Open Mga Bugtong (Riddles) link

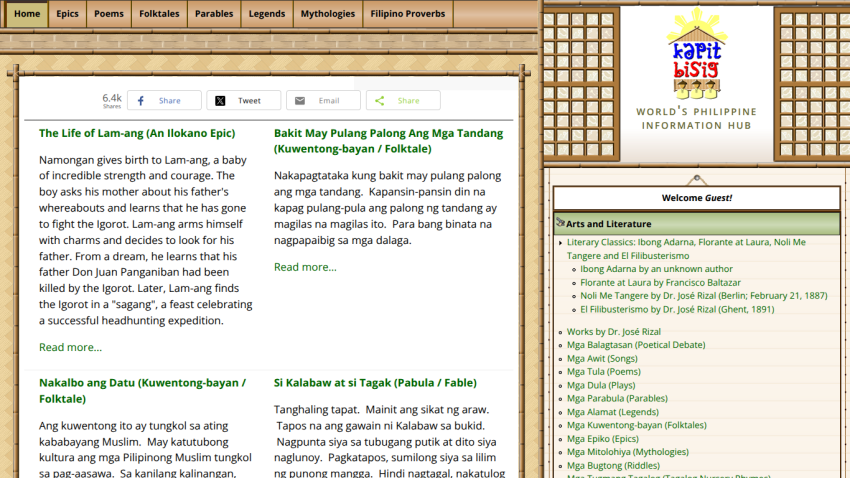(614, 466)
